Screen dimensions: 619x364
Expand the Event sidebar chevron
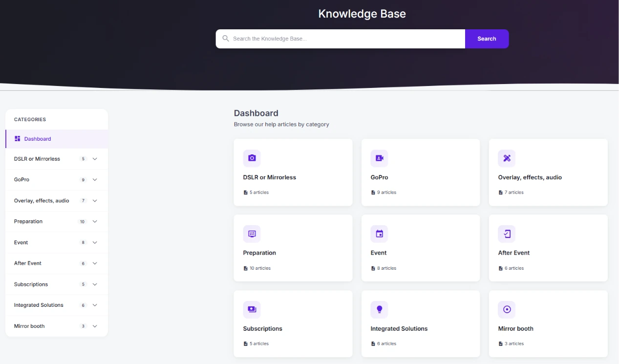click(95, 242)
